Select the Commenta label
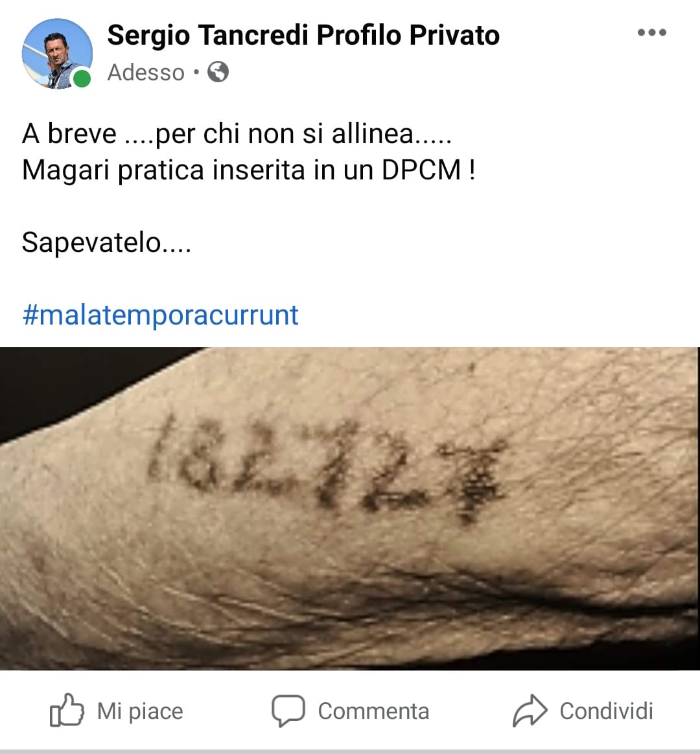The image size is (700, 754). tap(373, 711)
